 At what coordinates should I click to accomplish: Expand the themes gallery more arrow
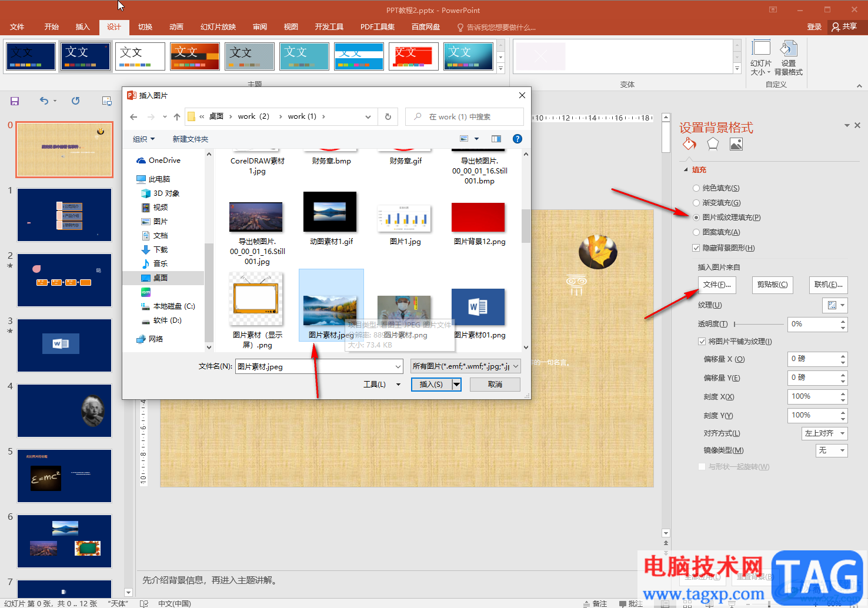click(501, 69)
